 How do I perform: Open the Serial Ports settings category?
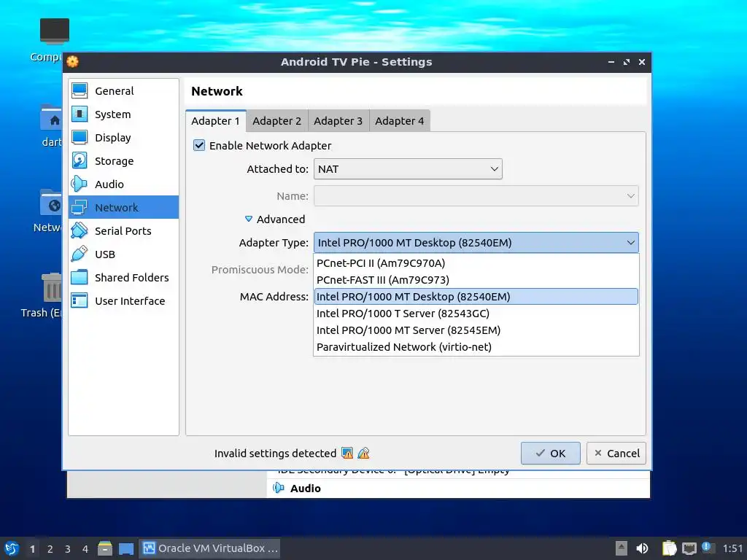coord(124,230)
